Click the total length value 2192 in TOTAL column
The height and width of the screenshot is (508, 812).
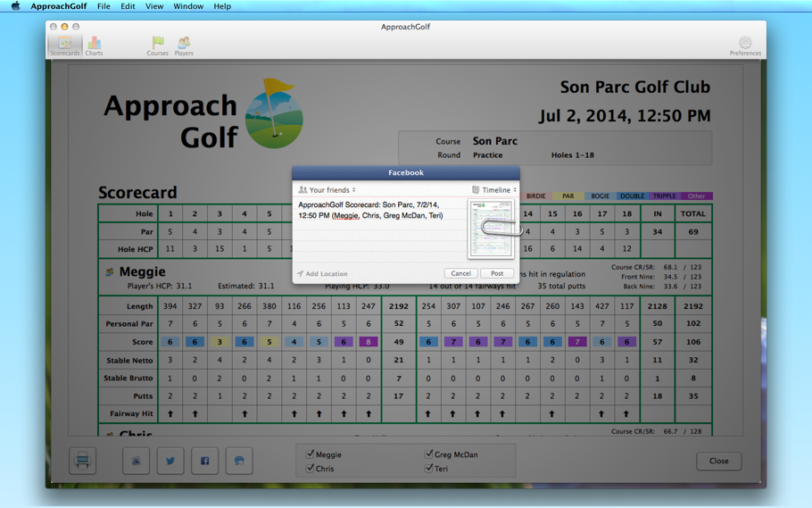point(693,306)
